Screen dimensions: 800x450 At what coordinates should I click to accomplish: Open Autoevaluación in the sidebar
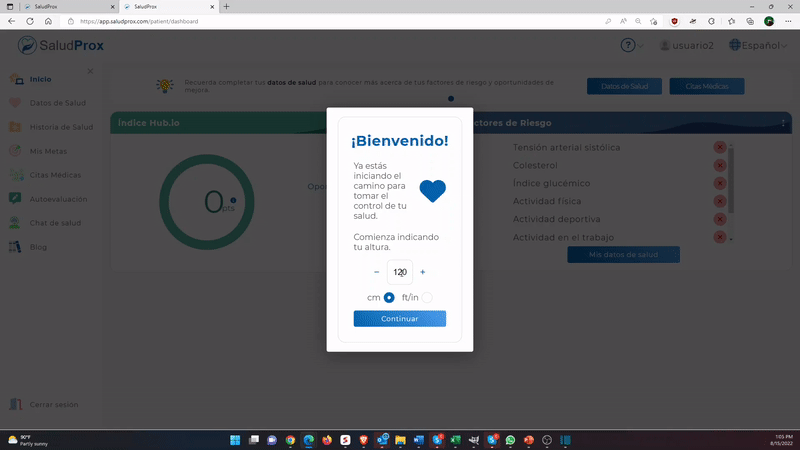click(58, 199)
